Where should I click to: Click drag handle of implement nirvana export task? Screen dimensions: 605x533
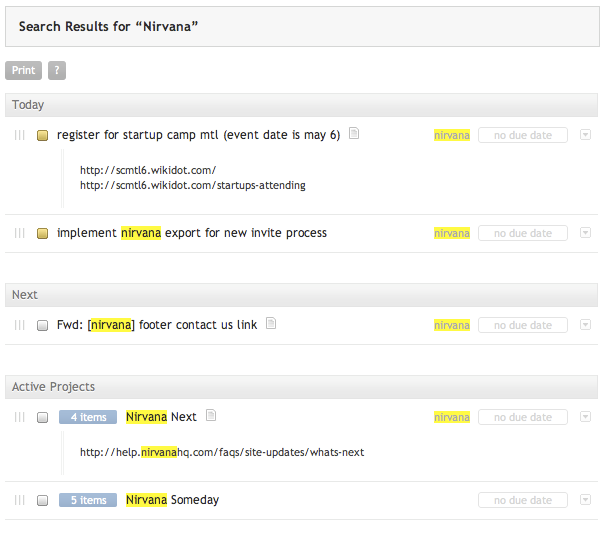(19, 233)
